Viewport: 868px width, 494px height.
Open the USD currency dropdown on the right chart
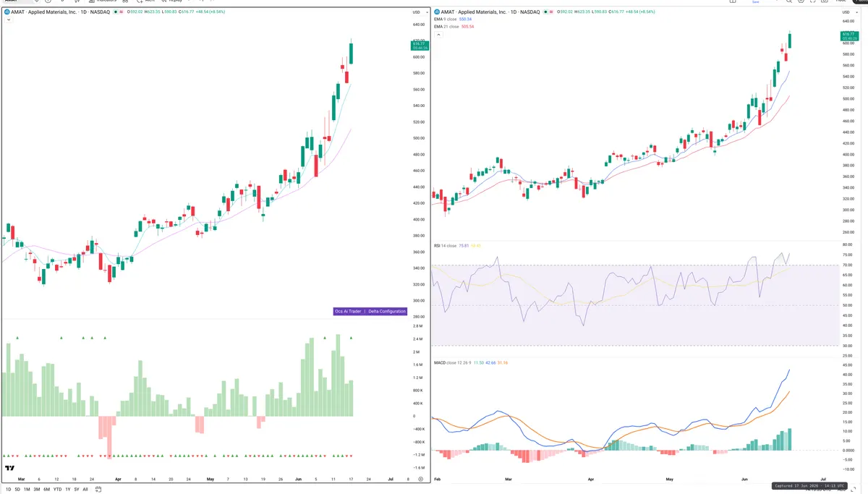coord(848,12)
